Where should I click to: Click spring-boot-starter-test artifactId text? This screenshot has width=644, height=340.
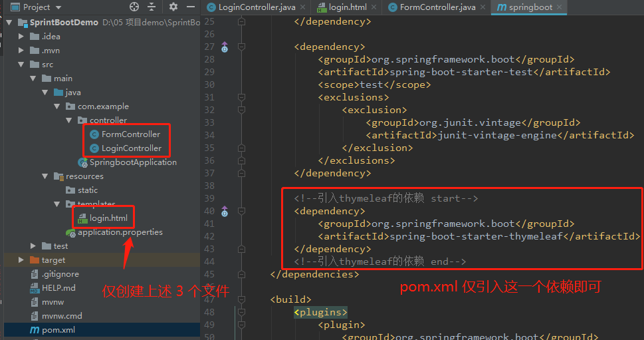[x=461, y=72]
